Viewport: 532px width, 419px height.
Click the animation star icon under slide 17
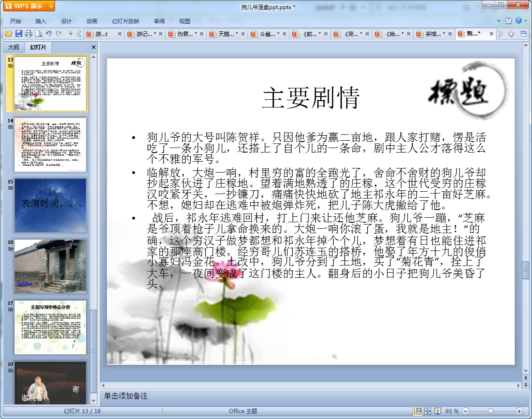pos(10,309)
